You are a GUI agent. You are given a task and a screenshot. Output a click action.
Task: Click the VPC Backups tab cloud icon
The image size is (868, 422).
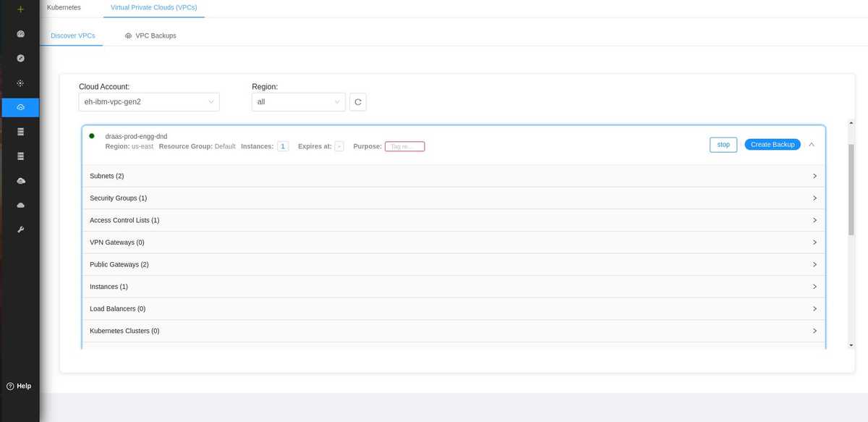pos(128,35)
